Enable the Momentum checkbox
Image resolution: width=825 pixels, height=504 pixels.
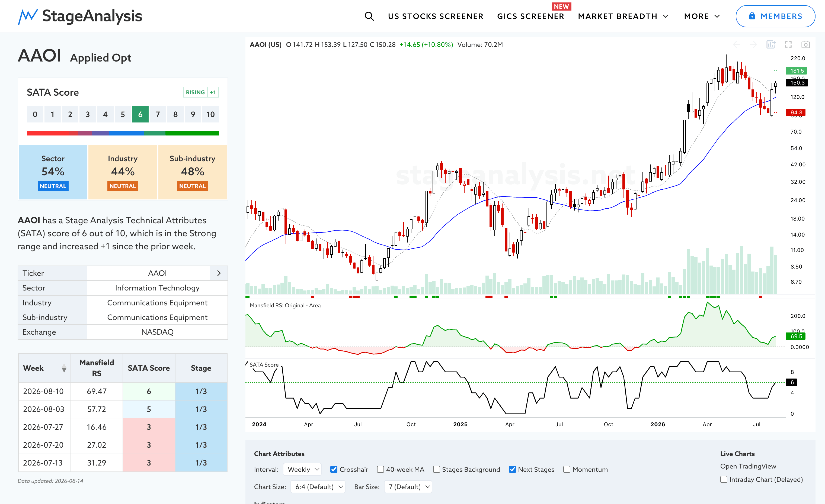tap(567, 469)
